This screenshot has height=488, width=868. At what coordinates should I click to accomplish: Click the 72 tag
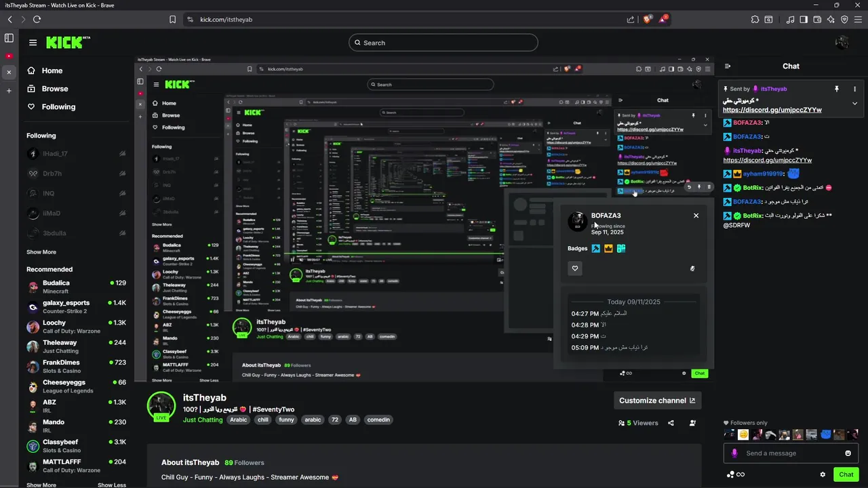pos(334,420)
